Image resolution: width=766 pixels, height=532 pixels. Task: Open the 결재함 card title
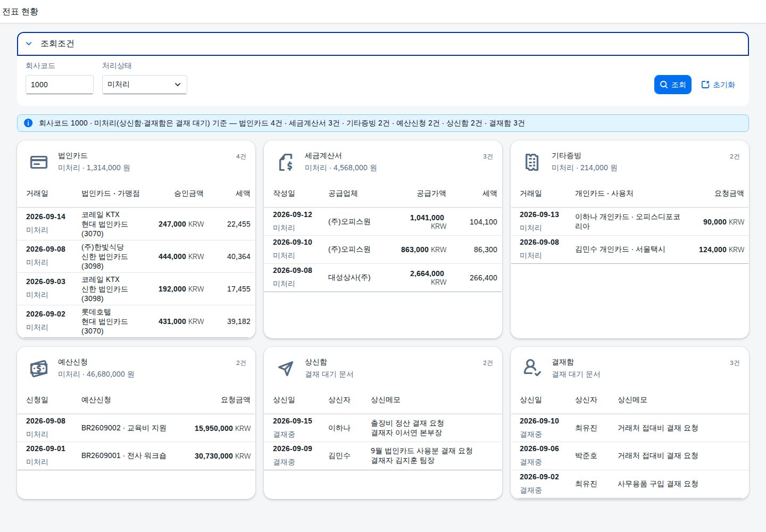point(563,362)
